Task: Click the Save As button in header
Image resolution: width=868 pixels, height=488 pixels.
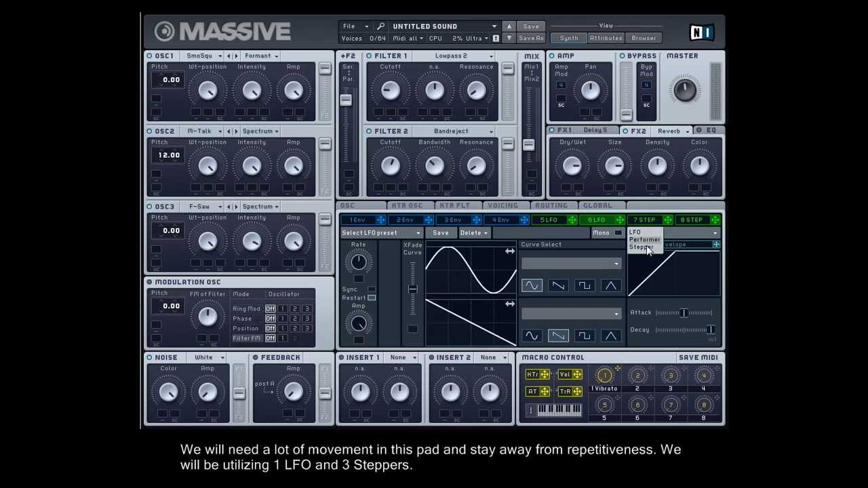Action: 531,39
